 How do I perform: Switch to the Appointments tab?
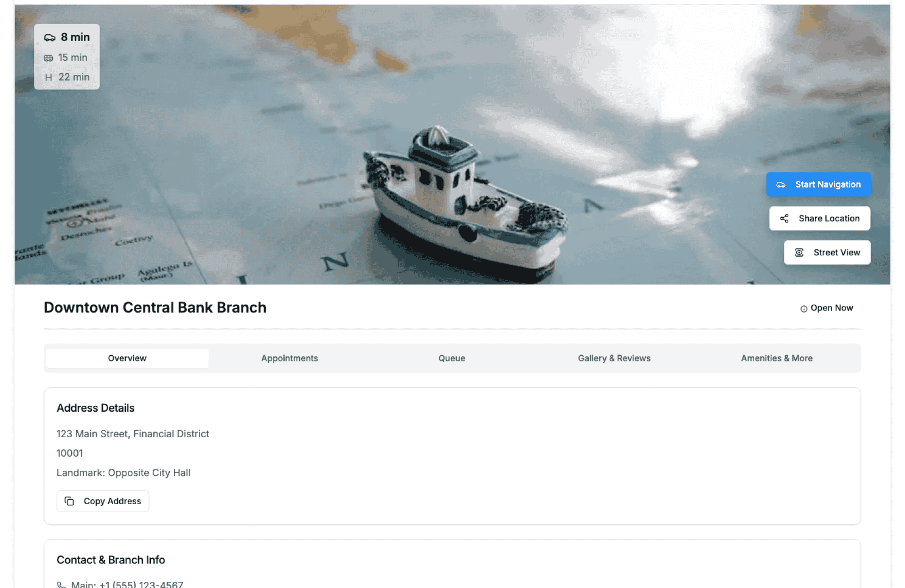289,358
